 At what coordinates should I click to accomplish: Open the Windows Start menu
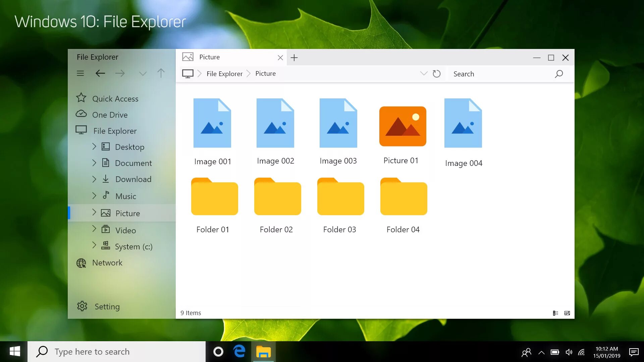(x=14, y=352)
